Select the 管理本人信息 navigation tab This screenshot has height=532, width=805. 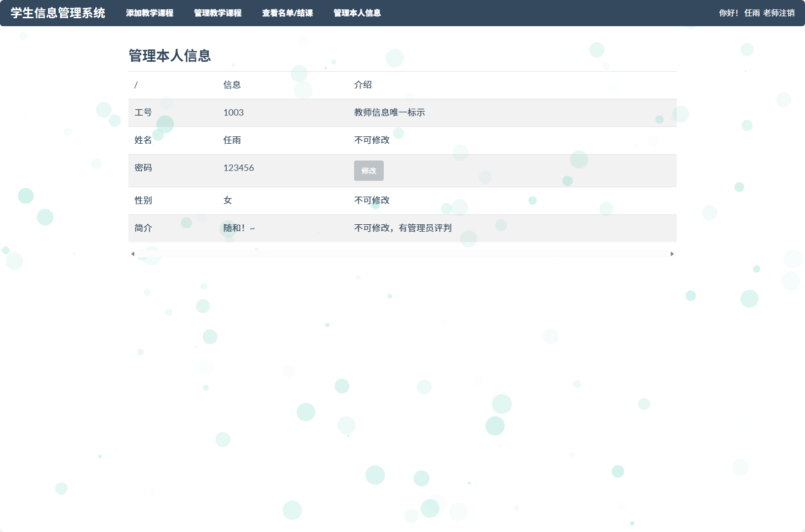pos(357,13)
